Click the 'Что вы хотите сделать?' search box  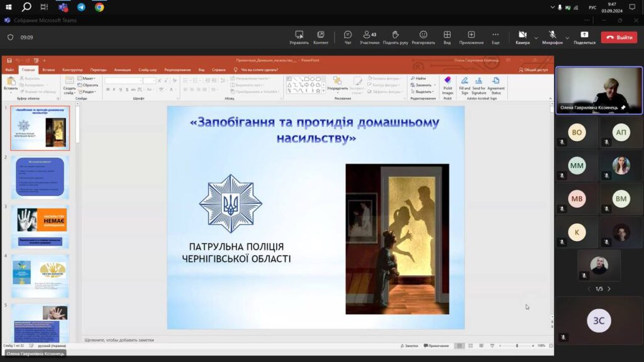pyautogui.click(x=258, y=70)
